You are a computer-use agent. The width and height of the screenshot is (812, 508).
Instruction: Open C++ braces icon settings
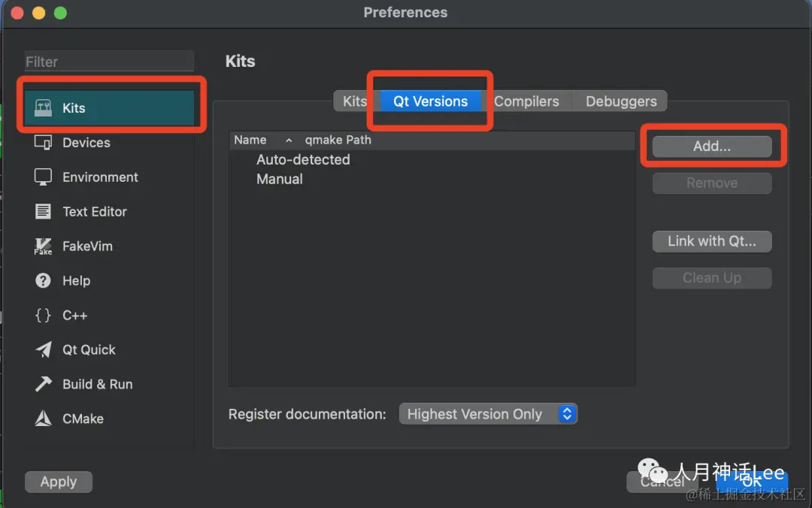(x=43, y=315)
